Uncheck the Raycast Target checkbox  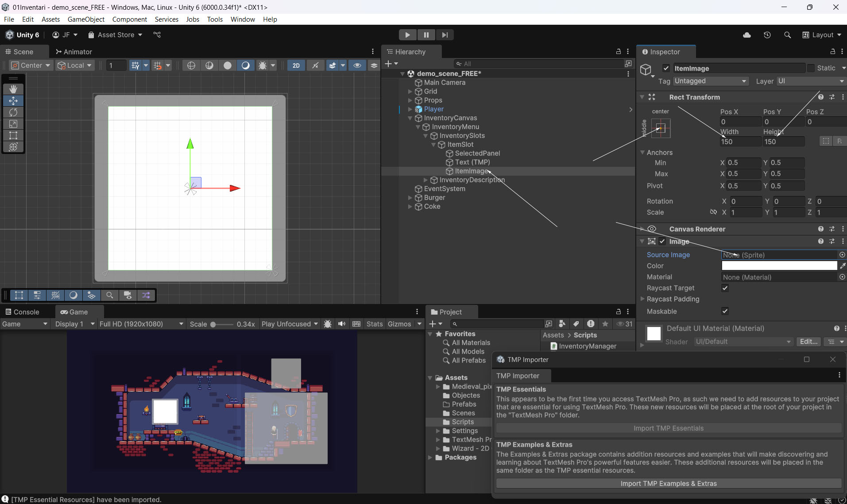tap(725, 288)
